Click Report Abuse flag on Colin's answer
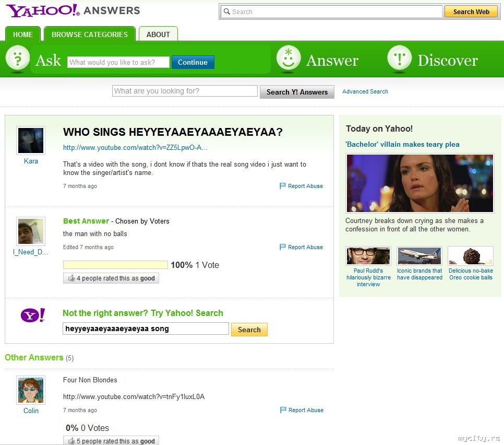 click(283, 410)
